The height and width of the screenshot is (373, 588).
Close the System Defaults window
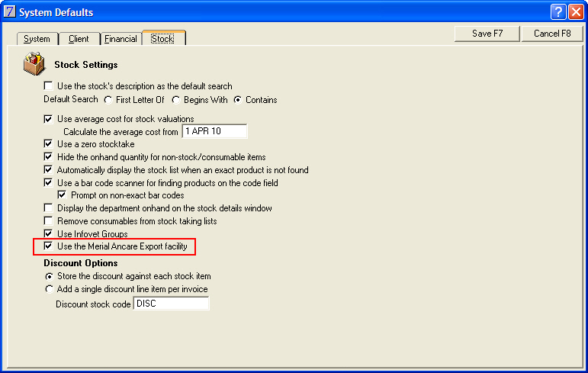click(576, 12)
